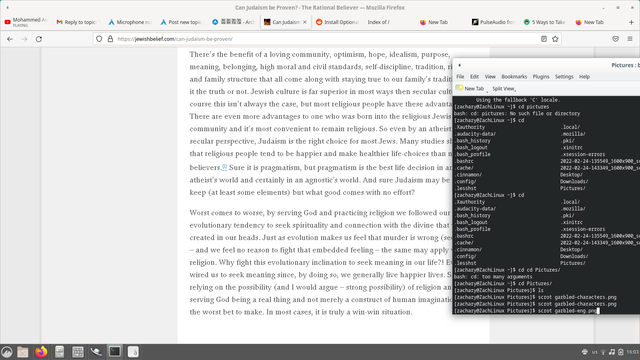Open the tracking protection shield icon
Viewport: 640px width, 360px height.
[x=99, y=39]
